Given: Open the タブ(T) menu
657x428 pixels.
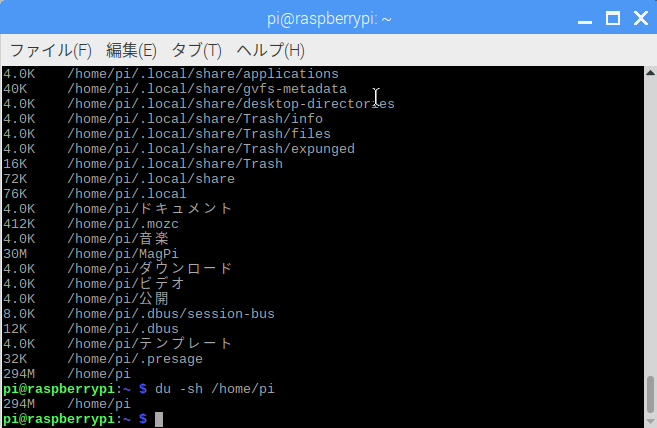Looking at the screenshot, I should click(x=197, y=50).
